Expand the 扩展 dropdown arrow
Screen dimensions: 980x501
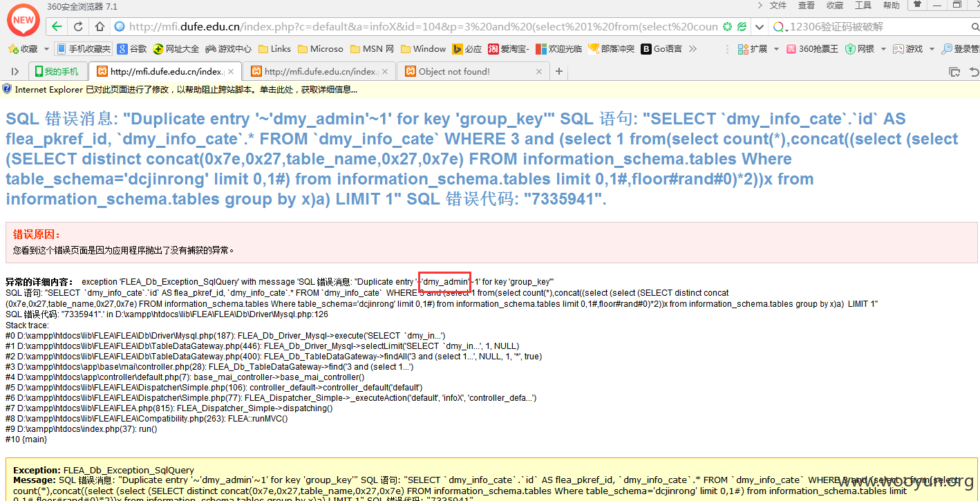[x=776, y=49]
